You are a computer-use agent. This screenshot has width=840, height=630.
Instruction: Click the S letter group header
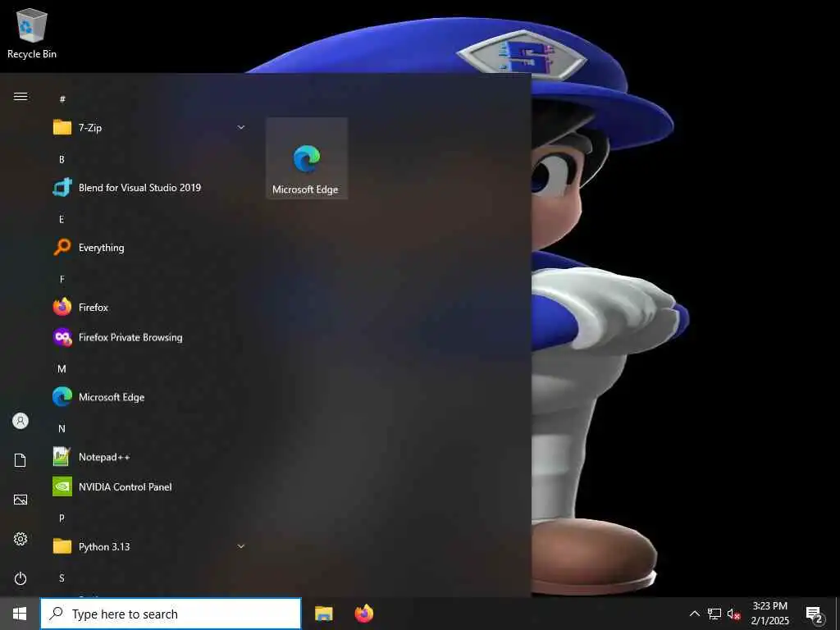pyautogui.click(x=62, y=578)
